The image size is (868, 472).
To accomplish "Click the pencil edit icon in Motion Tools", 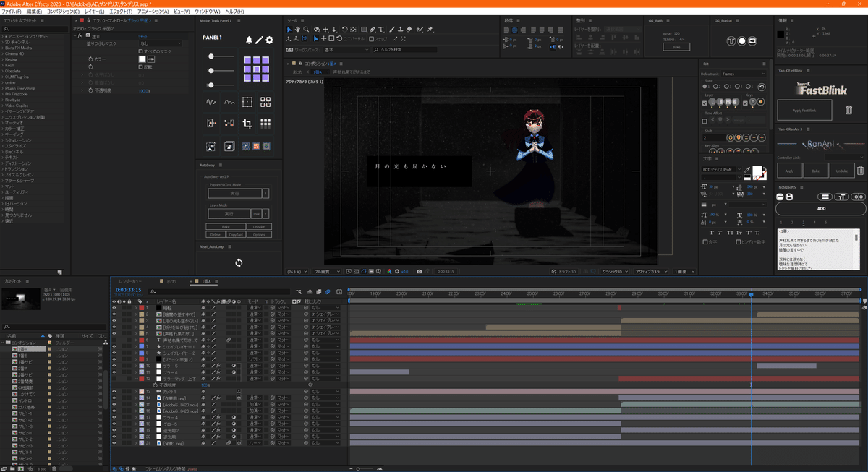I will [x=260, y=40].
